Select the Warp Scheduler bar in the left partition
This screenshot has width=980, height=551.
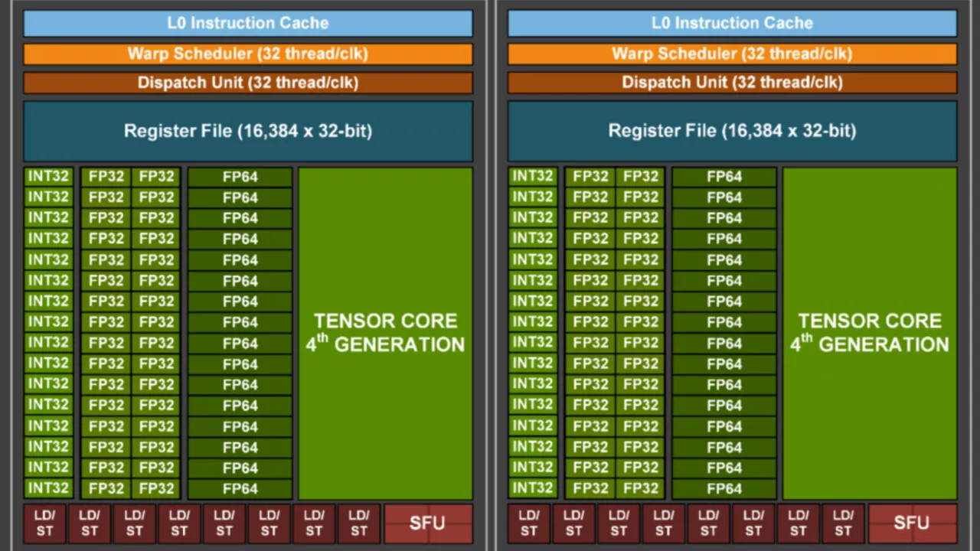point(248,54)
